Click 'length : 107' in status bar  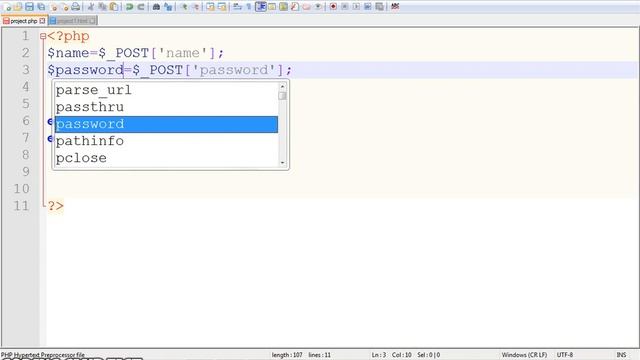(x=287, y=355)
